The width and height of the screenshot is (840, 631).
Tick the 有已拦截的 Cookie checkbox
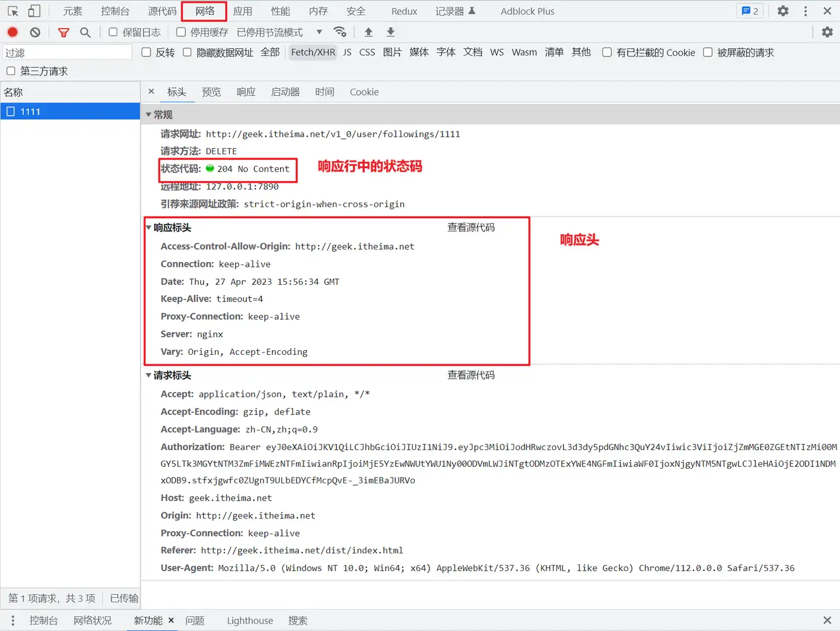coord(607,53)
